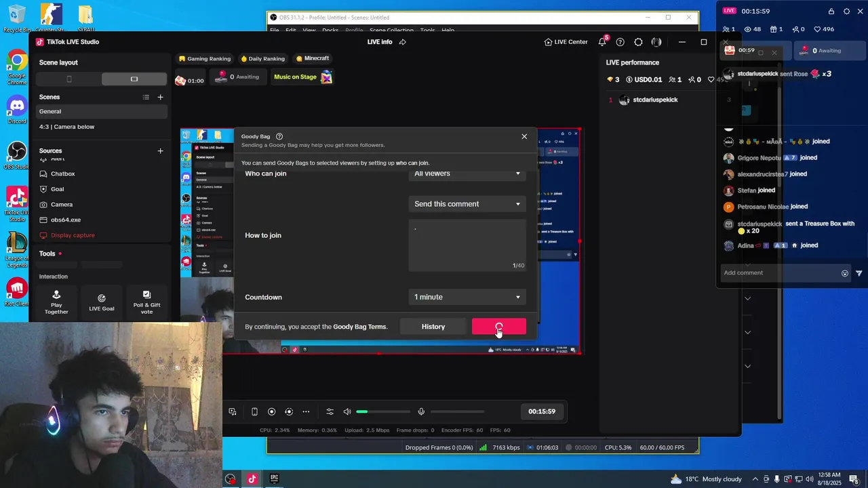Image resolution: width=868 pixels, height=488 pixels.
Task: Click the red loading send button
Action: tap(499, 327)
